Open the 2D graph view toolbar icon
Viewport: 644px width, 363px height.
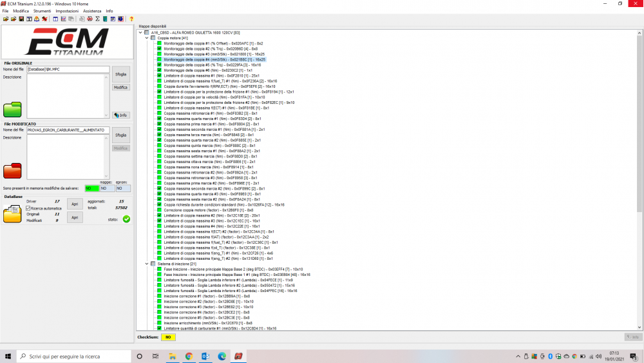[63, 19]
